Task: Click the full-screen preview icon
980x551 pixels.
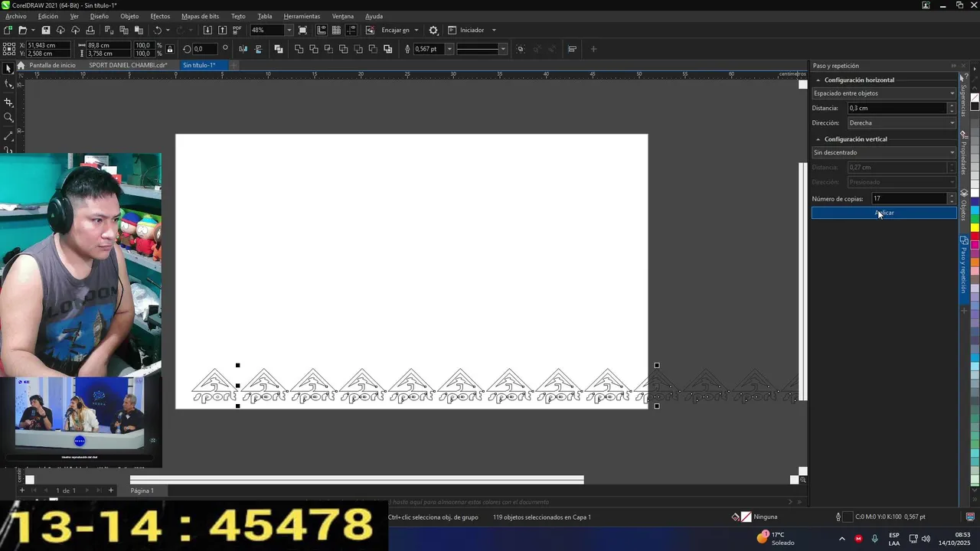Action: click(302, 30)
